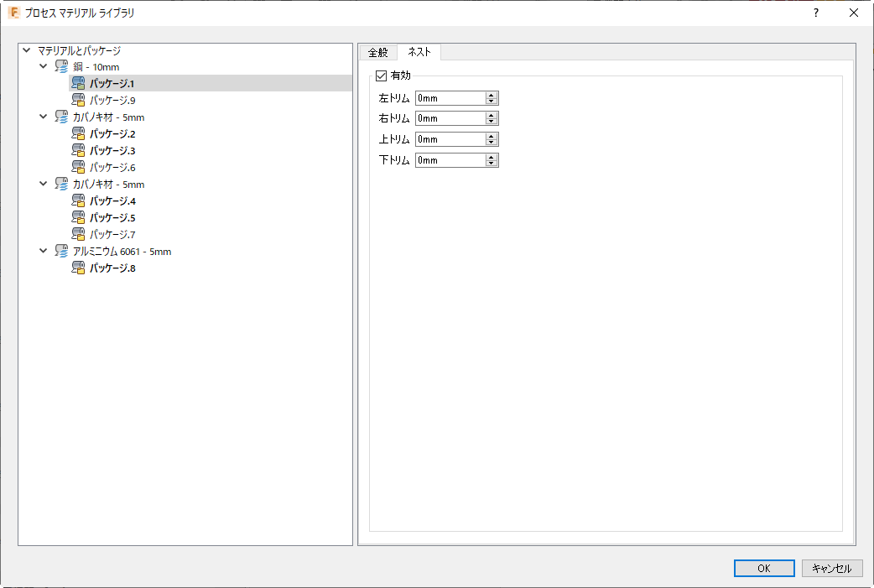Click the パッケージ.8 package icon
This screenshot has width=874, height=588.
78,268
